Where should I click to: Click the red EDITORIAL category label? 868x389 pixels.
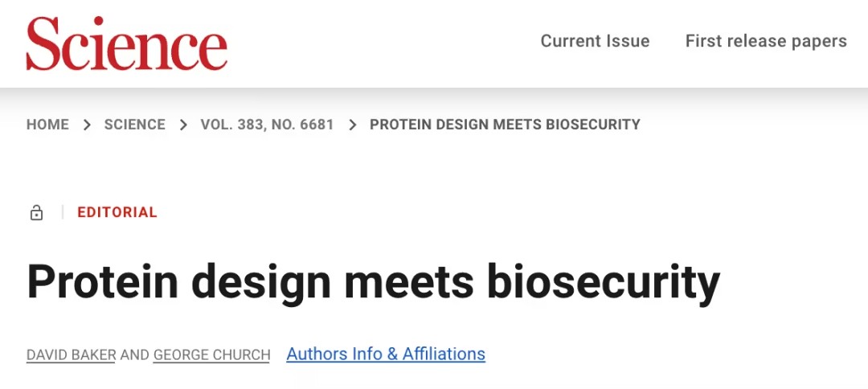[117, 213]
